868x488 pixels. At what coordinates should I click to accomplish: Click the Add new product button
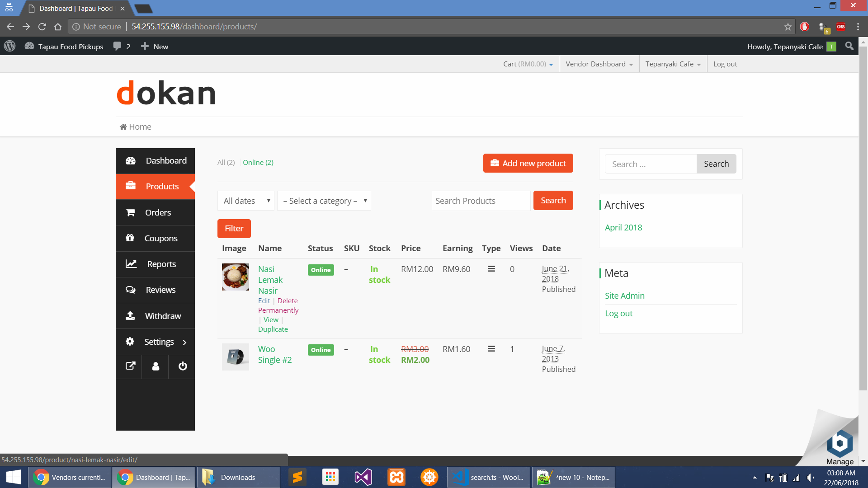(528, 163)
